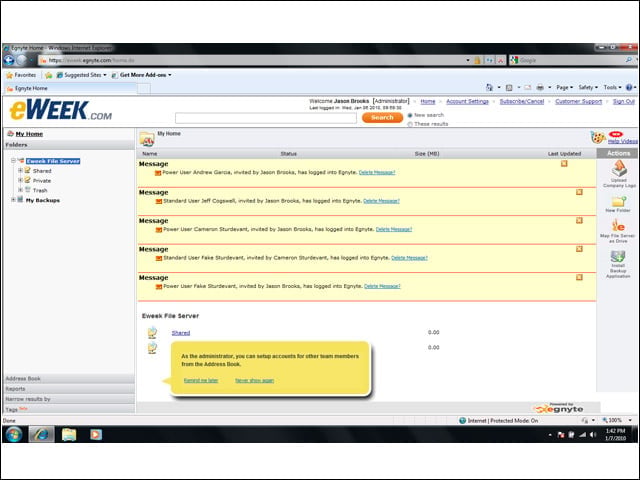Close the Andrew Garcia message box

tap(564, 164)
